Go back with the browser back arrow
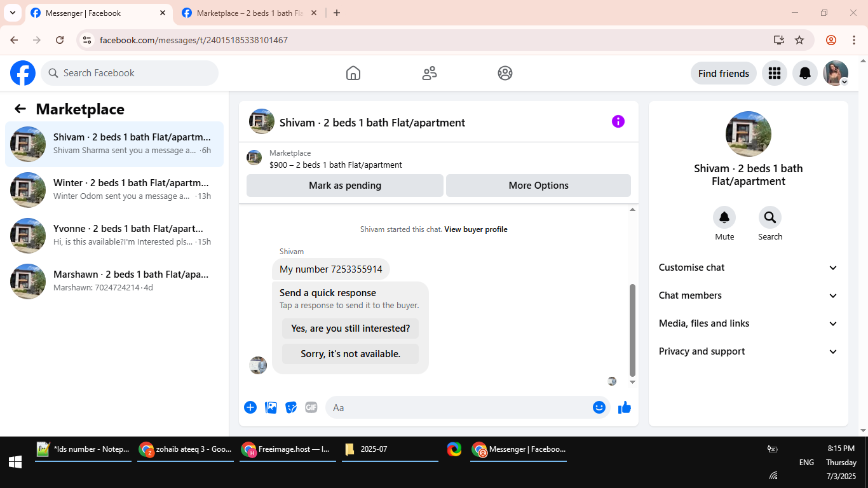Viewport: 868px width, 488px height. click(14, 40)
